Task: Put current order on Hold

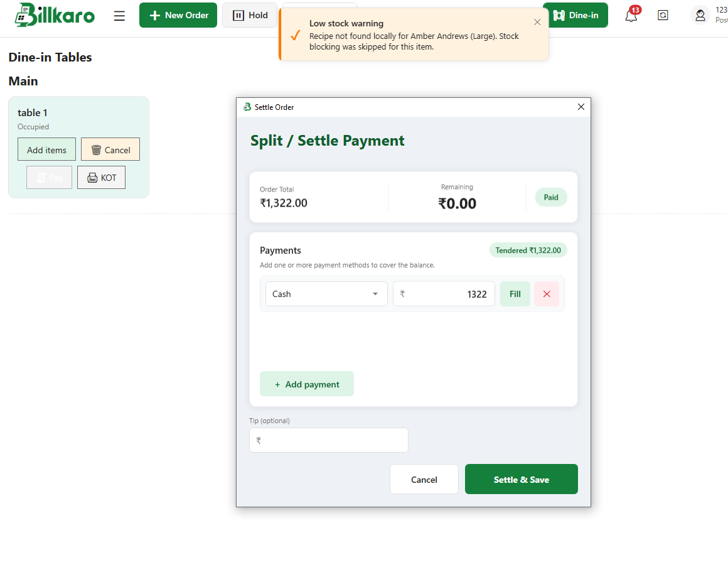Action: (250, 15)
